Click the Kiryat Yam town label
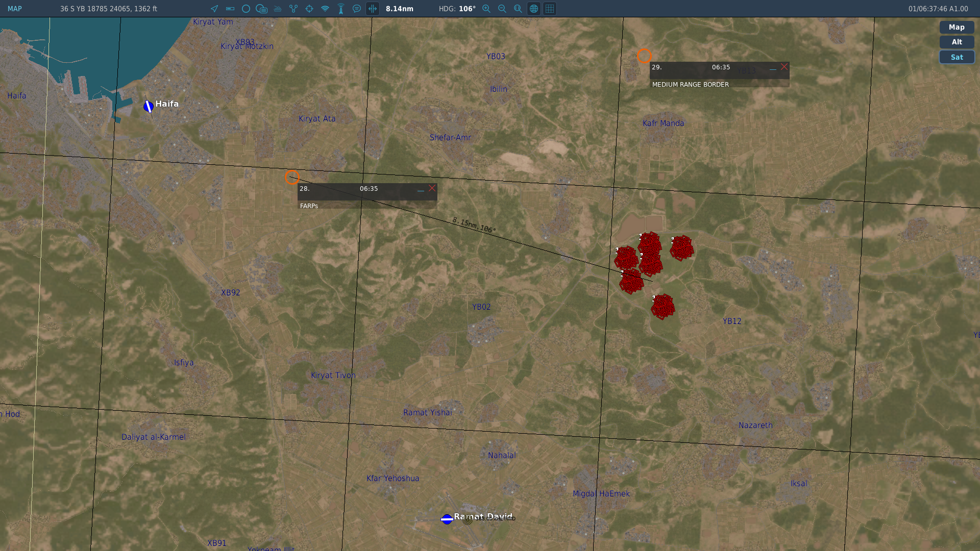Viewport: 980px width, 551px height. [x=213, y=22]
